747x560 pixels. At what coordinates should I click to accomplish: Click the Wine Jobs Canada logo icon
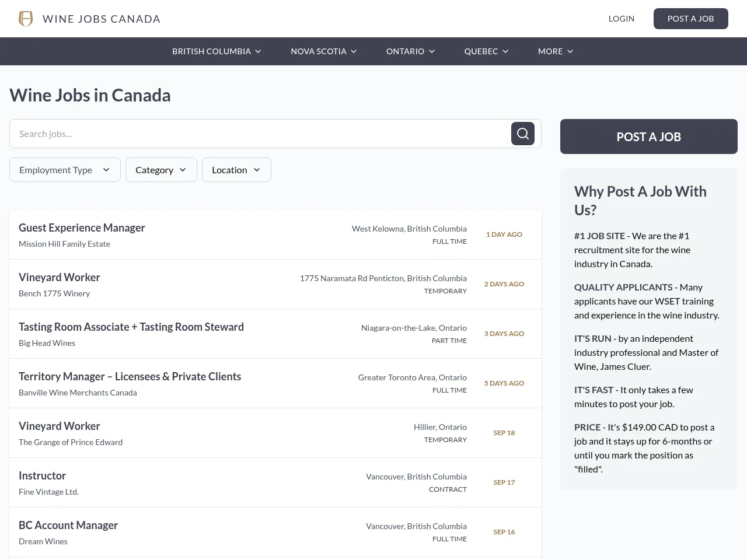pos(26,19)
